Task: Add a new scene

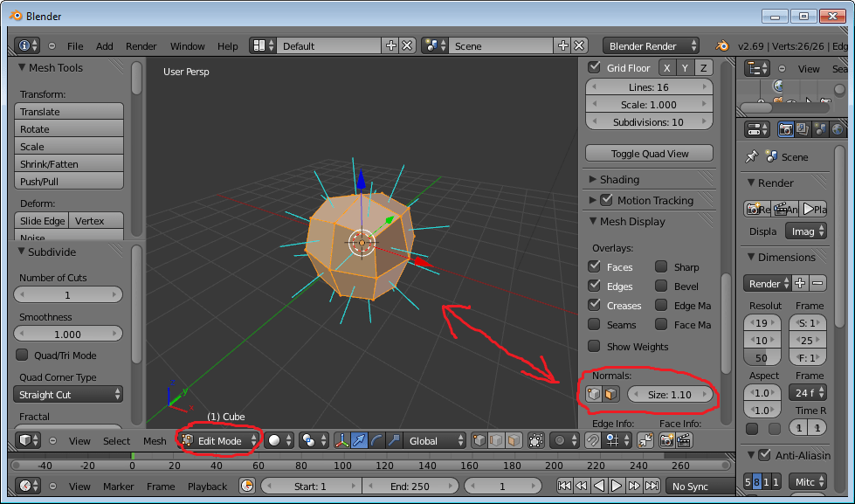Action: click(562, 45)
